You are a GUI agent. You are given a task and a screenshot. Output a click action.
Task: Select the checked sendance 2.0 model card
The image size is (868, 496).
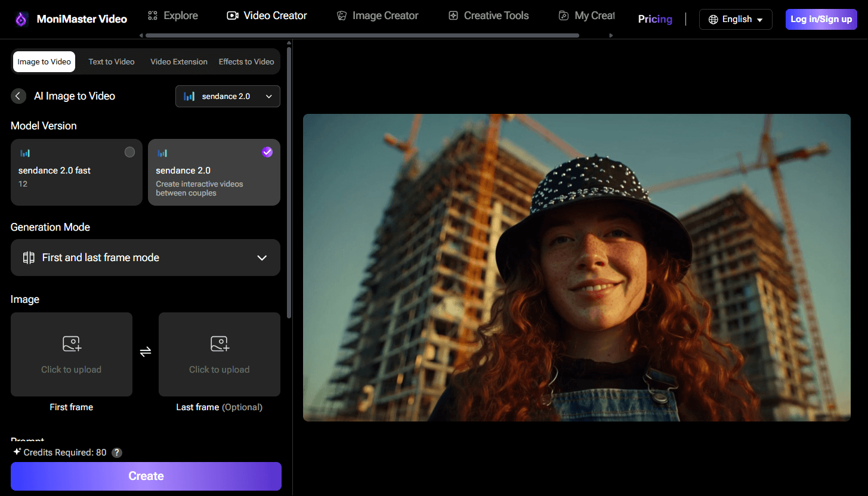tap(214, 172)
